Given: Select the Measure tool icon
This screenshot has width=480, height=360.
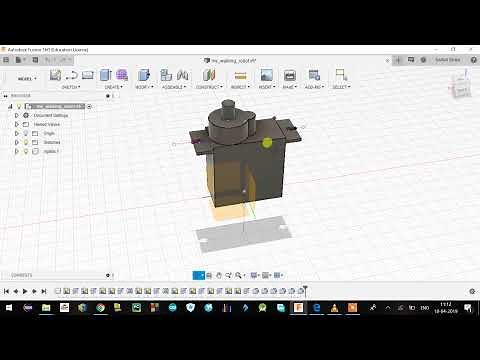Looking at the screenshot, I should [x=240, y=76].
